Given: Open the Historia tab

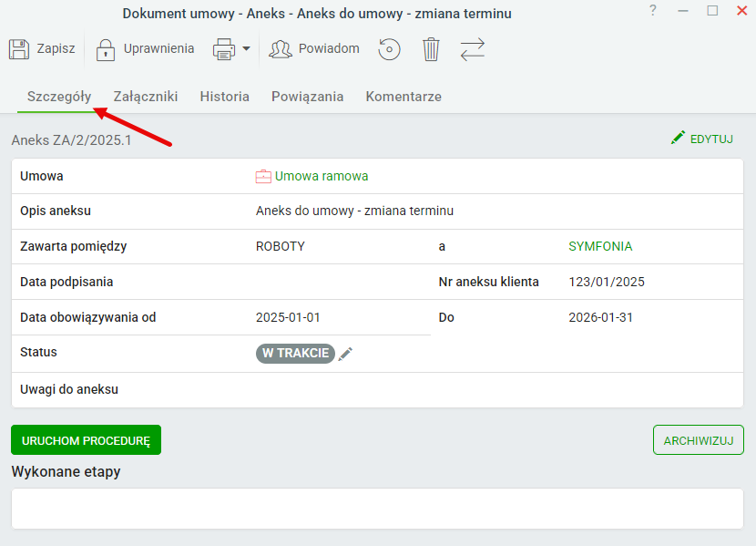Looking at the screenshot, I should [x=225, y=97].
